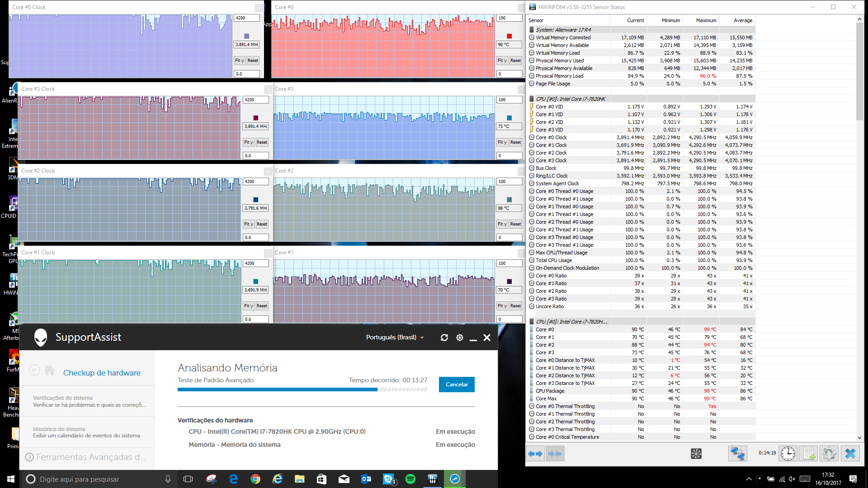This screenshot has width=868, height=488.
Task: Click SupportAssist refresh icon
Action: 444,338
